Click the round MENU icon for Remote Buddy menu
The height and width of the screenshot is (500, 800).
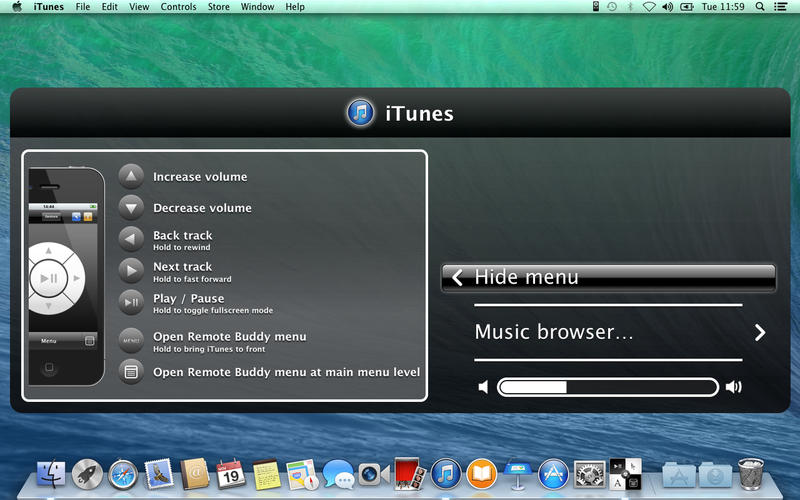point(131,341)
